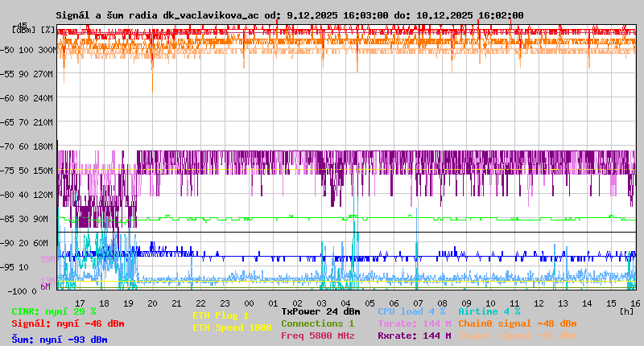Click the '-95' dBm y-axis value
Viewport: 644px width, 346px height.
[x=7, y=267]
